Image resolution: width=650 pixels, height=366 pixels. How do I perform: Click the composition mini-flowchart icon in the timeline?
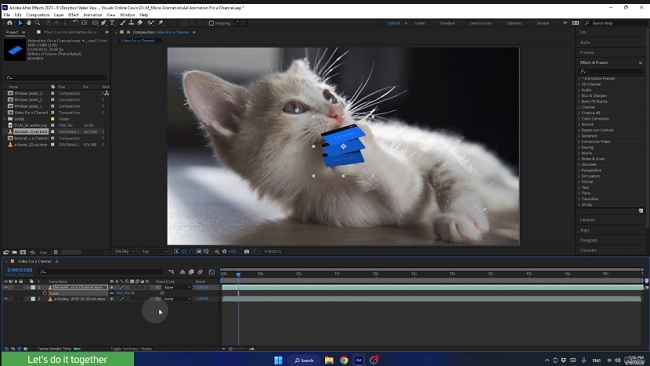[x=171, y=272]
